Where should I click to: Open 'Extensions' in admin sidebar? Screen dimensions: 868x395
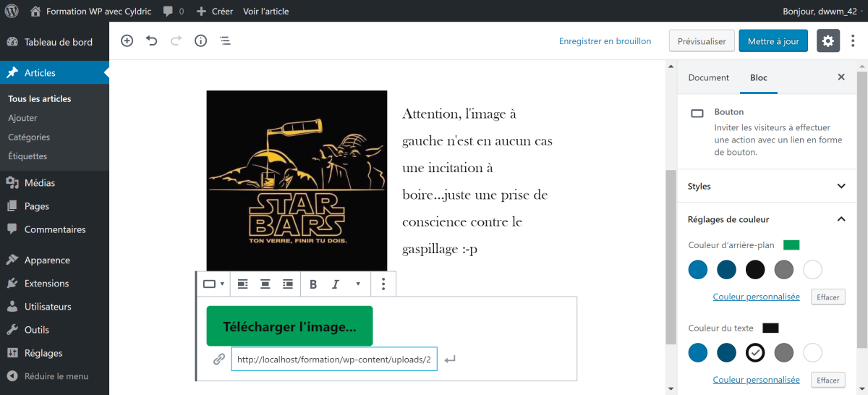(54, 283)
